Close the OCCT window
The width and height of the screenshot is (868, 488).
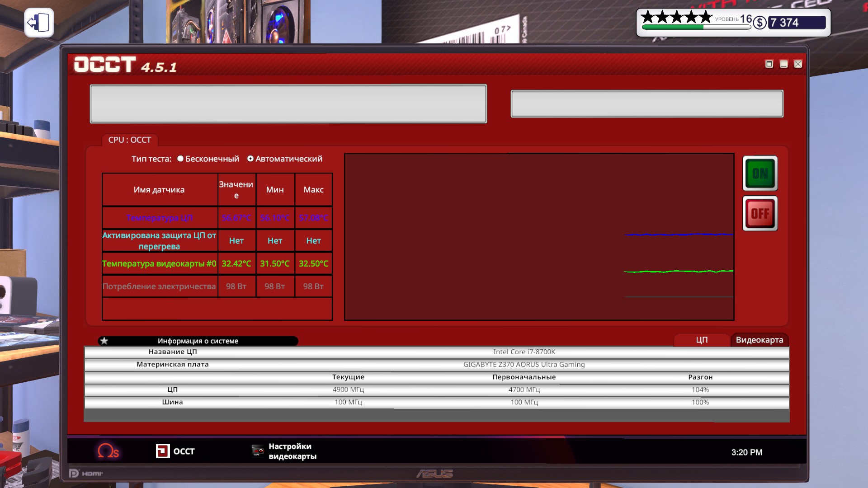click(x=798, y=64)
